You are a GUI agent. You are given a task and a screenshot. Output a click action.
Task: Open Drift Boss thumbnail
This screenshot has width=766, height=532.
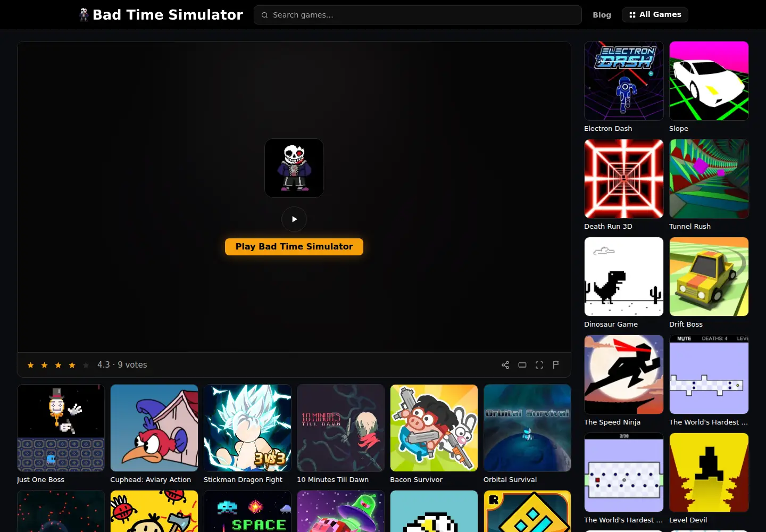point(709,277)
